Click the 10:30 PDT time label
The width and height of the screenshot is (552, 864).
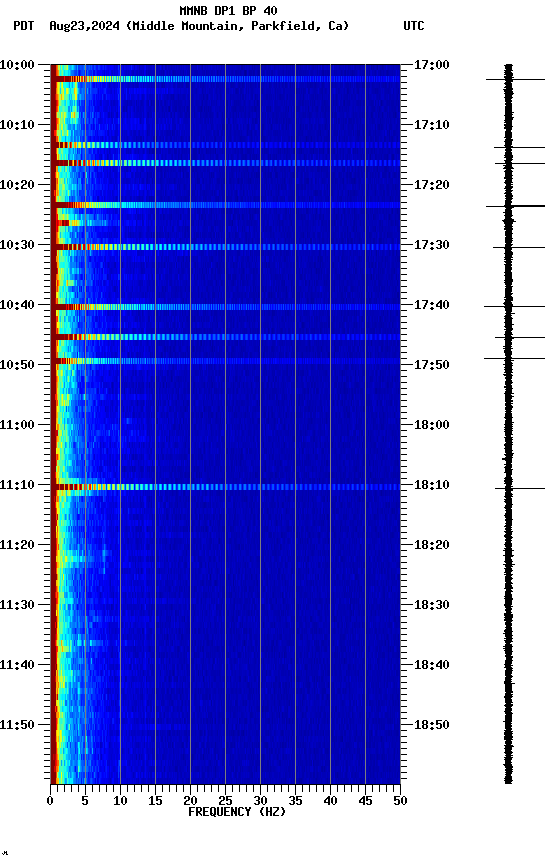(17, 245)
